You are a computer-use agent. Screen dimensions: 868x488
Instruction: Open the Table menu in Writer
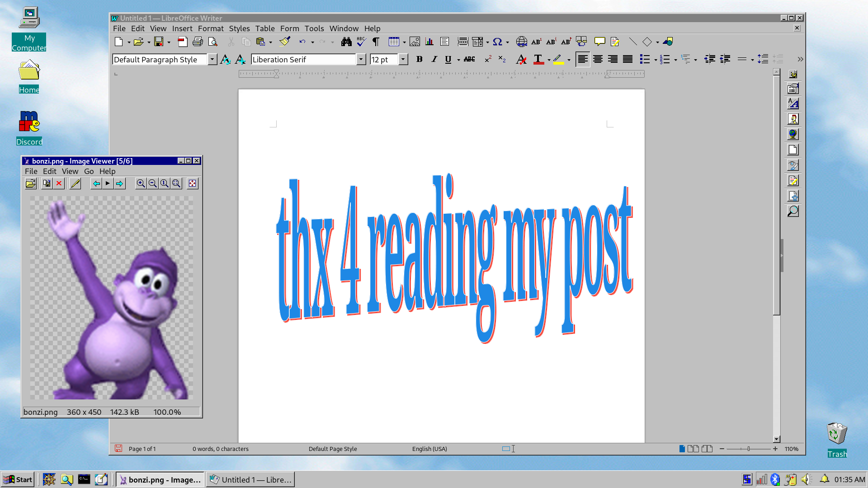[265, 28]
